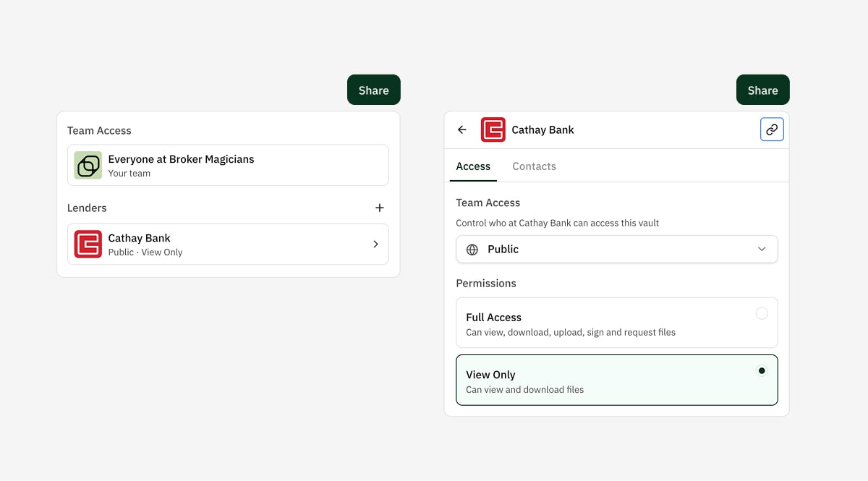Select the Full Access radio button
The height and width of the screenshot is (481, 868).
[x=762, y=314]
